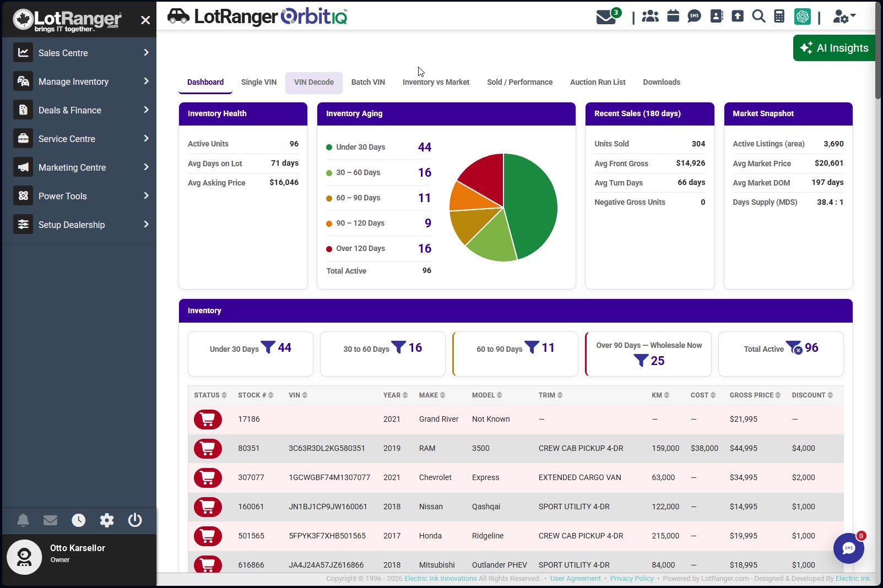The width and height of the screenshot is (883, 588).
Task: Expand the Manage Inventory menu
Action: [79, 81]
